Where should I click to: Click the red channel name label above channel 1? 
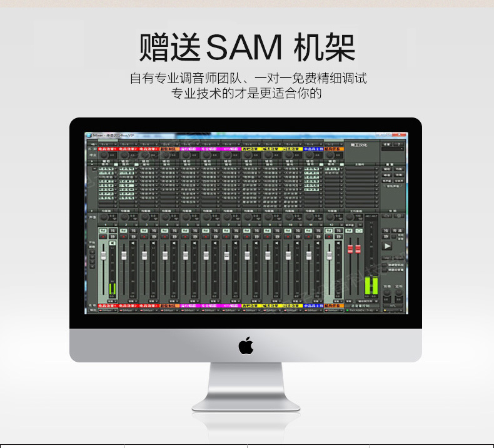[108, 149]
